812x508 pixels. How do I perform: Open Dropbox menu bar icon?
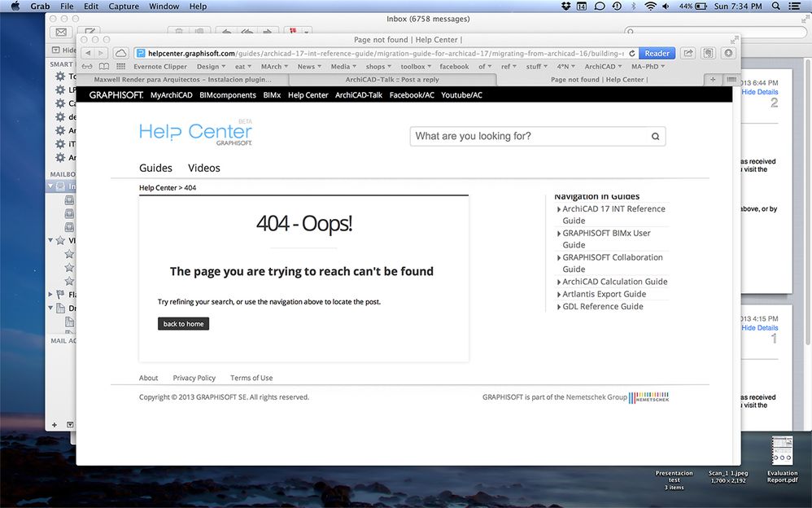566,7
